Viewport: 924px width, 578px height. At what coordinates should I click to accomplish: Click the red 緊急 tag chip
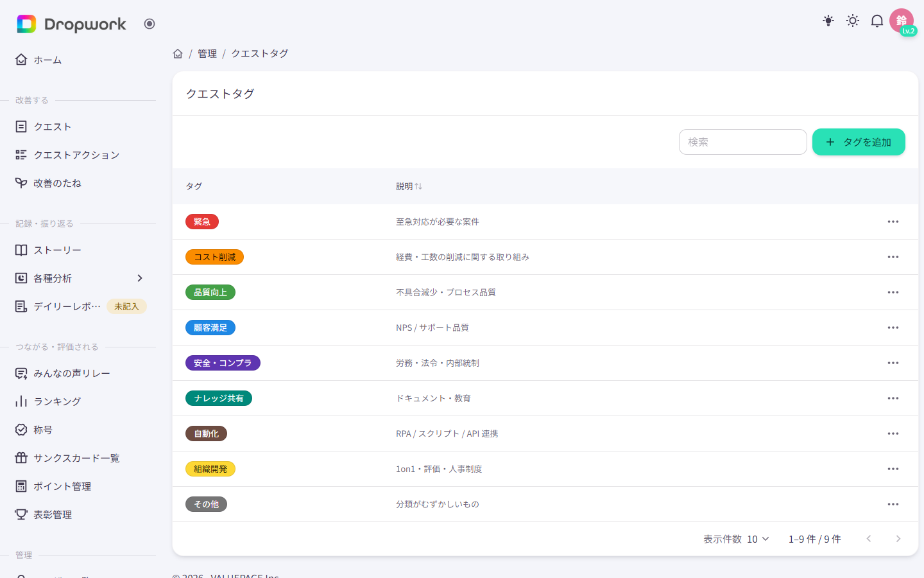pyautogui.click(x=202, y=222)
